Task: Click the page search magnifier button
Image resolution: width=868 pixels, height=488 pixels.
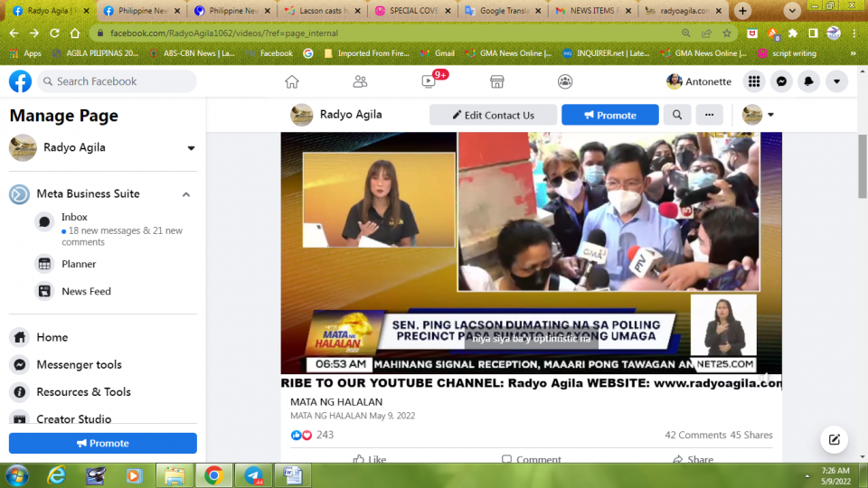Action: (676, 115)
